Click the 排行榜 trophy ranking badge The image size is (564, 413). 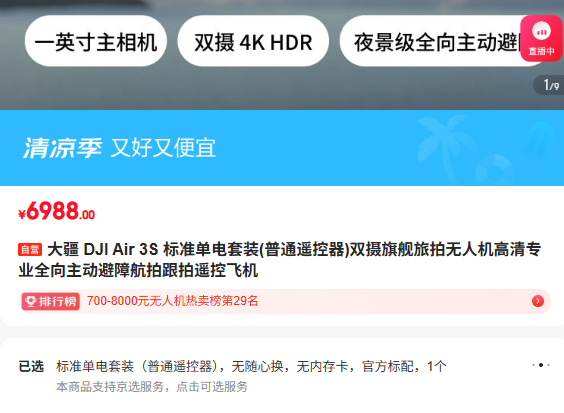click(50, 301)
